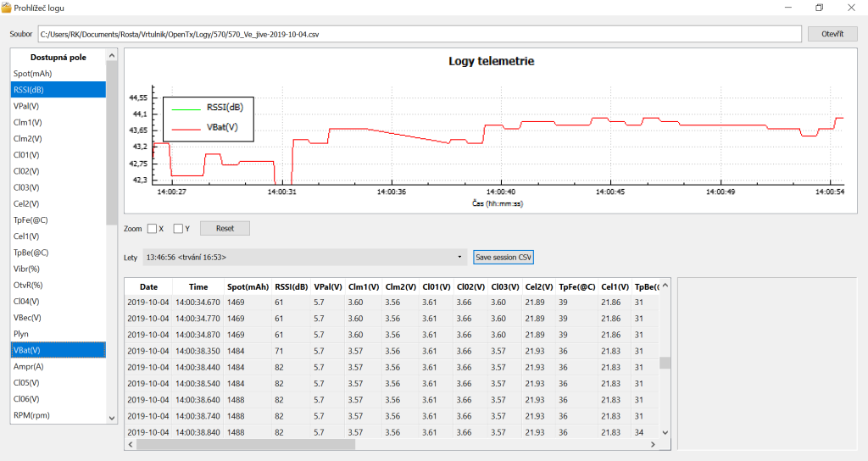The width and height of the screenshot is (868, 461).
Task: Maximize the log viewer window
Action: coord(819,8)
